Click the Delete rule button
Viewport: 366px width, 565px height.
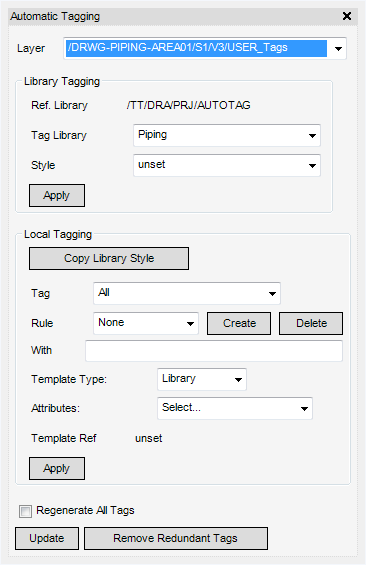click(311, 324)
